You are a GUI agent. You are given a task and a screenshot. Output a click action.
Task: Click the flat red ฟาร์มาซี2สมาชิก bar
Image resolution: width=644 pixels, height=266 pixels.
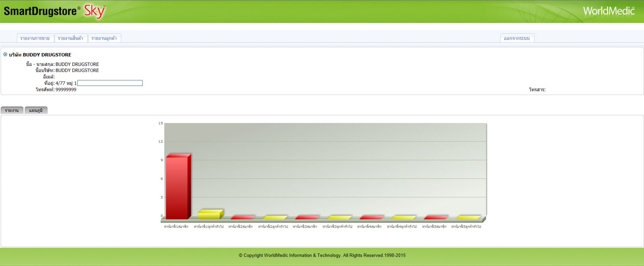tap(242, 217)
